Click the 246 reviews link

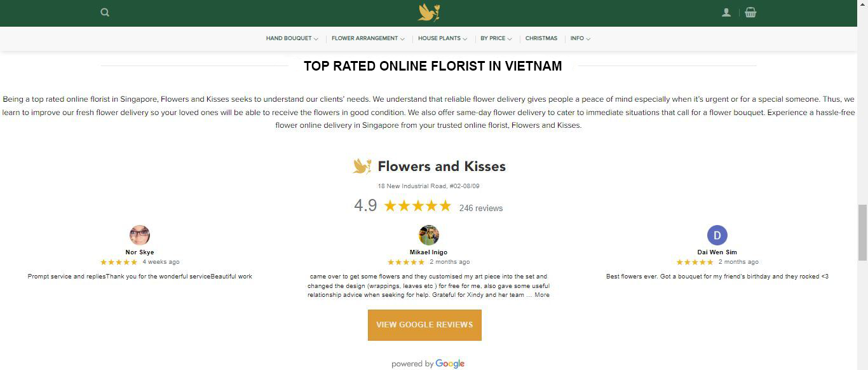[481, 208]
